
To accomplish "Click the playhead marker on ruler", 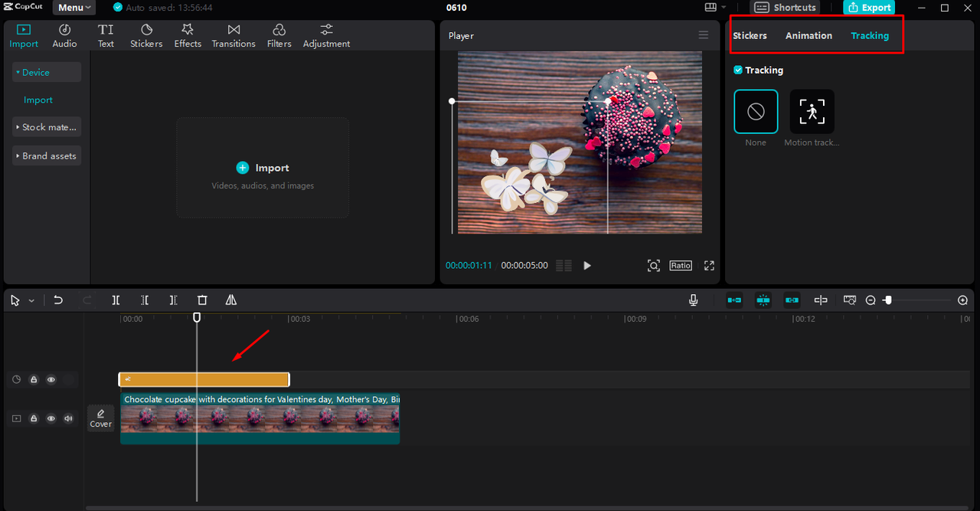I will (x=197, y=317).
